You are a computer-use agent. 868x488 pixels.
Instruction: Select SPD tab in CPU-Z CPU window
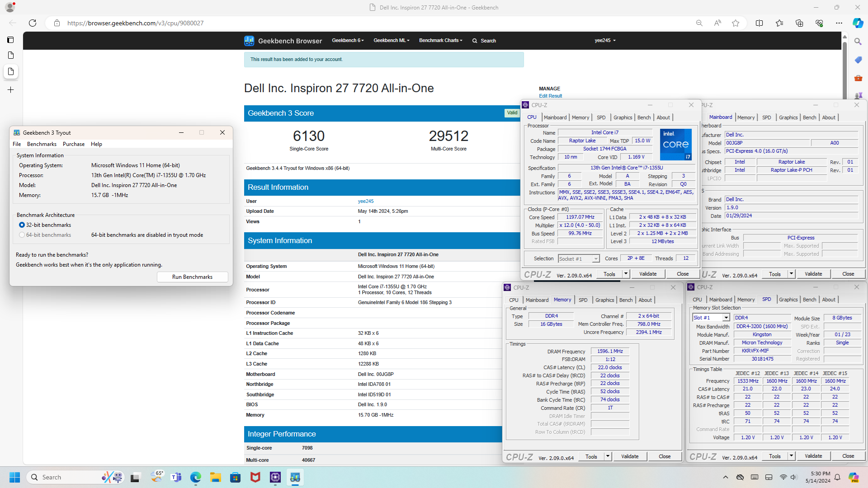point(601,117)
